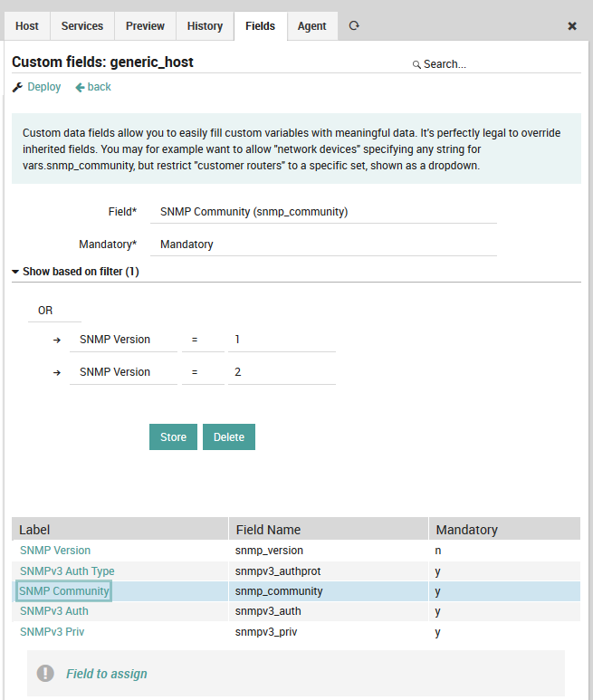Open the SNMP Version field link
The height and width of the screenshot is (700, 593).
point(55,551)
